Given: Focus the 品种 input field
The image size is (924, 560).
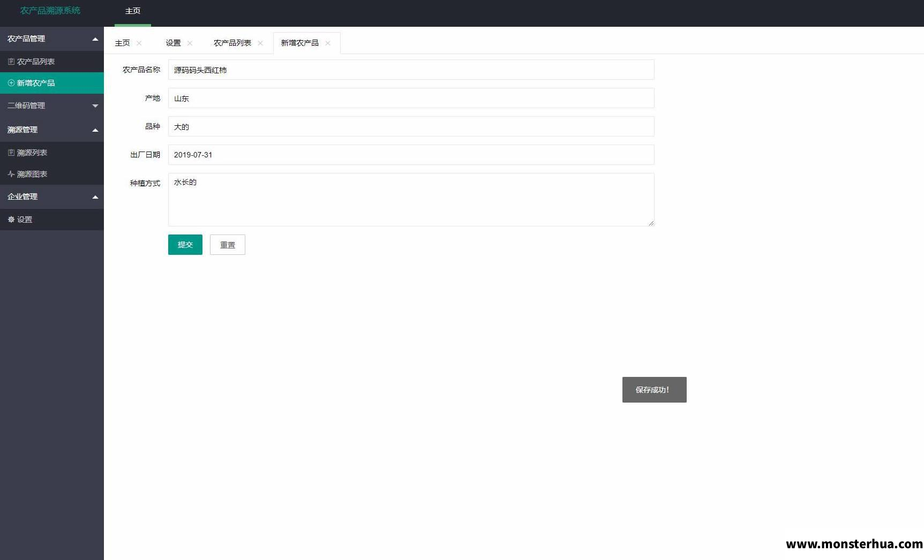Looking at the screenshot, I should tap(411, 126).
